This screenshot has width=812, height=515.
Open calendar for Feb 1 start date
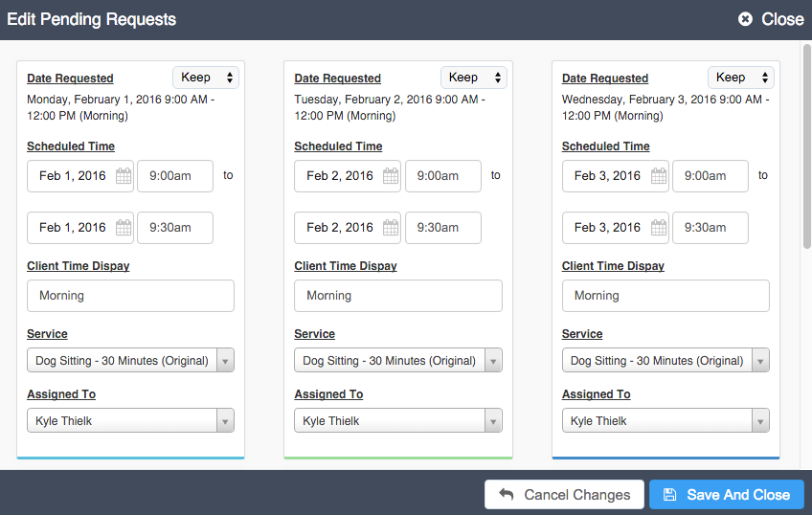124,176
